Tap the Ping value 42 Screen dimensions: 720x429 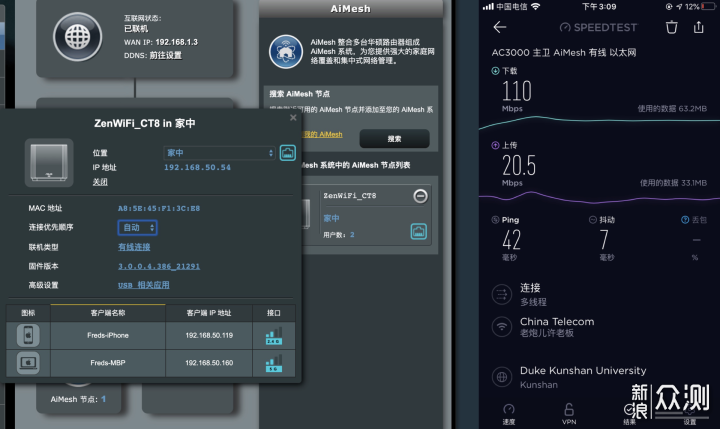coord(512,240)
